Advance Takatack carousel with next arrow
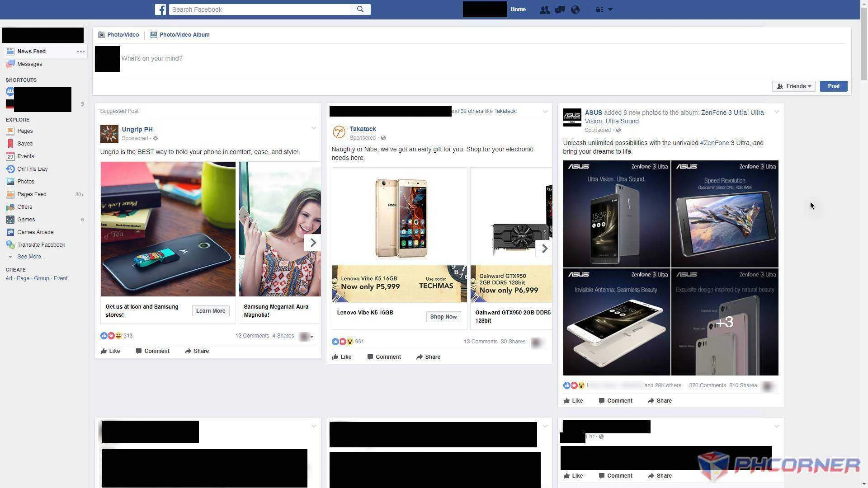The width and height of the screenshot is (868, 488). [x=544, y=249]
